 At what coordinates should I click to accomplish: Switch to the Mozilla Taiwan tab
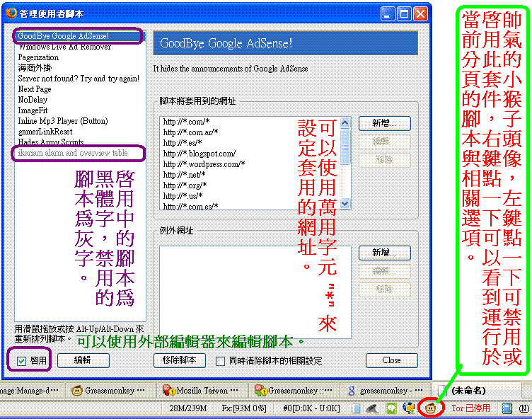202,391
